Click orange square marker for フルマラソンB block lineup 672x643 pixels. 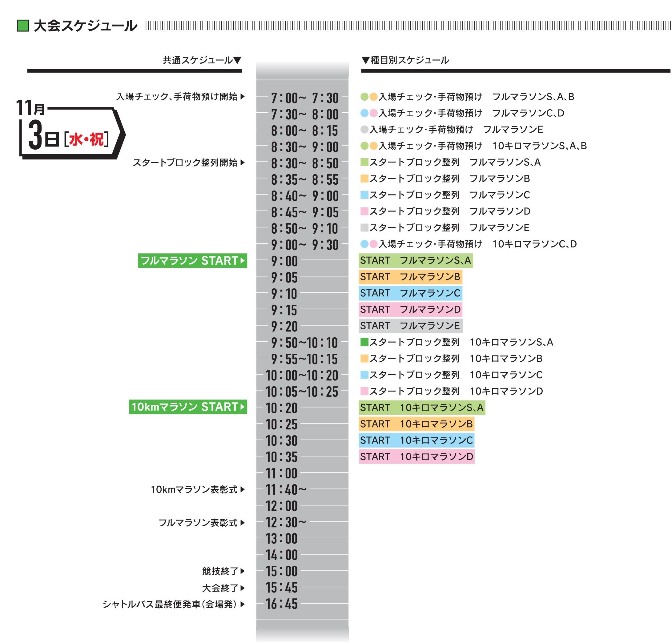click(x=364, y=179)
